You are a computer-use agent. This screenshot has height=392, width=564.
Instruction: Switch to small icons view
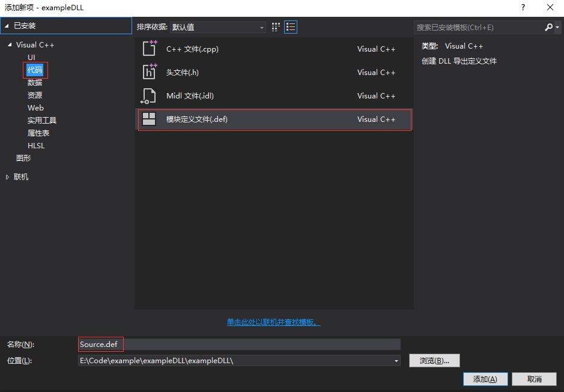tap(276, 27)
